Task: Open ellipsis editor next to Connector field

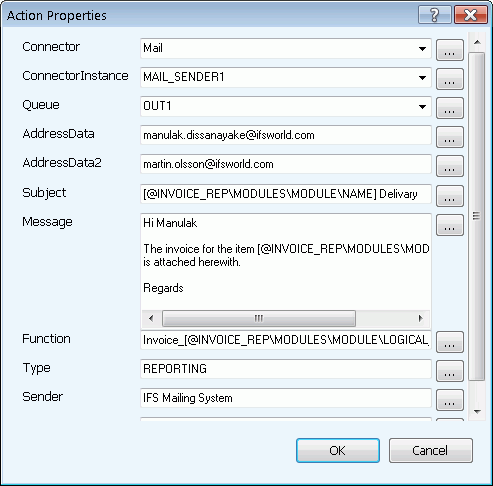Action: click(x=450, y=50)
